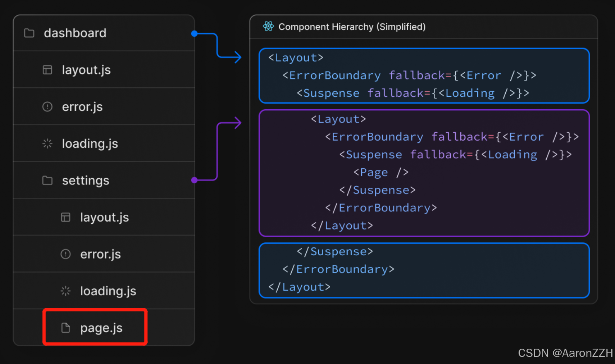This screenshot has height=364, width=615.
Task: Click the error icon beside dashboard's error.js
Action: [48, 107]
